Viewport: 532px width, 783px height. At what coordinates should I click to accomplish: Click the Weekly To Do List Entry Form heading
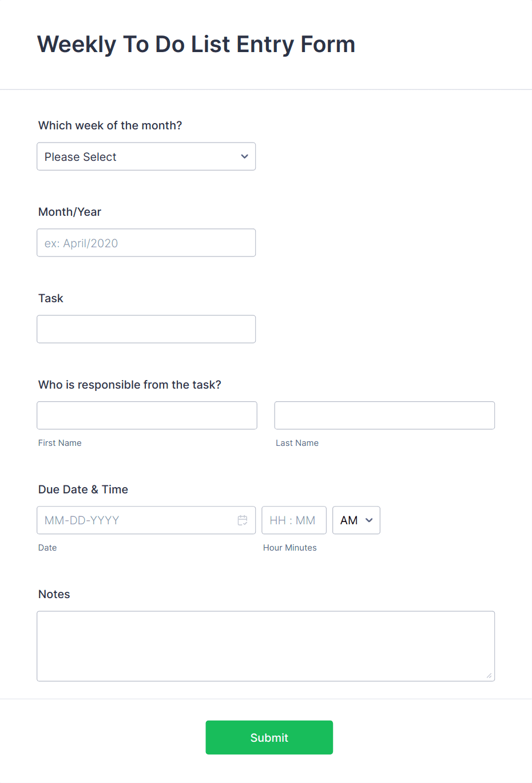[x=196, y=45]
